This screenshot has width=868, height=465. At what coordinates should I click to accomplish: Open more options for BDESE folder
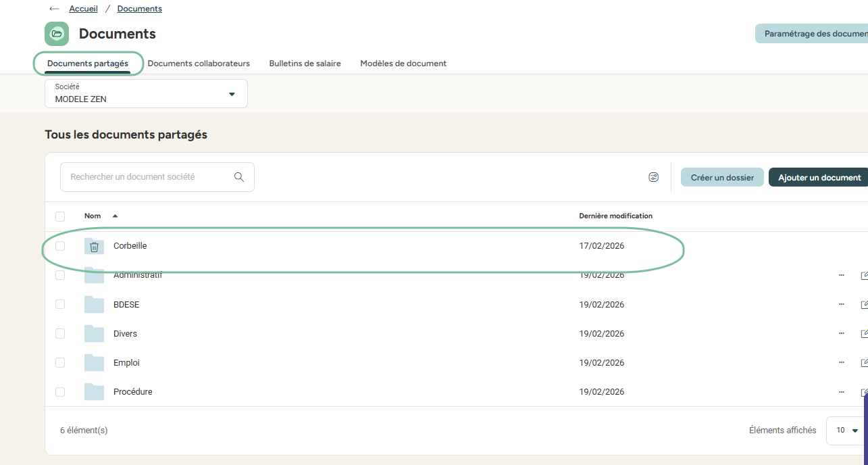point(841,305)
